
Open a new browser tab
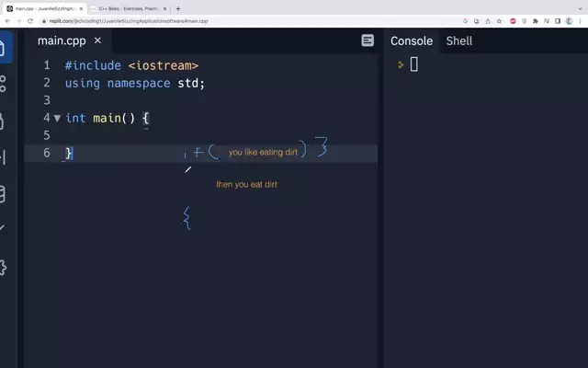click(178, 8)
